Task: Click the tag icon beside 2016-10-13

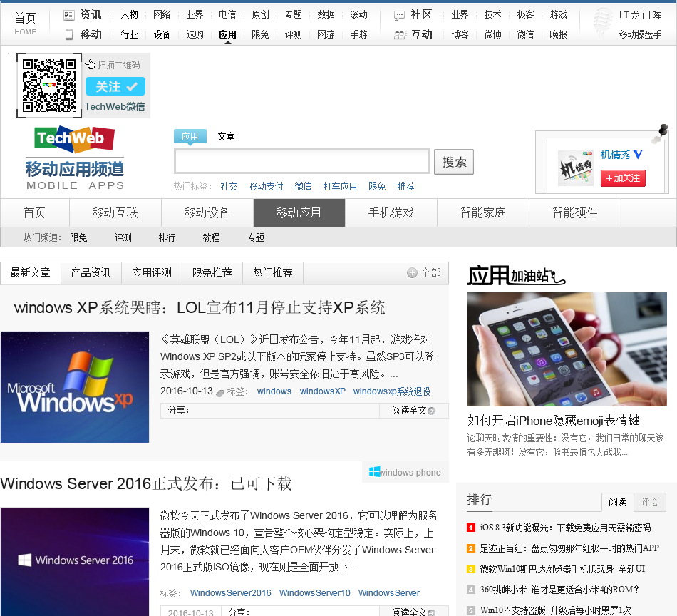Action: [219, 393]
